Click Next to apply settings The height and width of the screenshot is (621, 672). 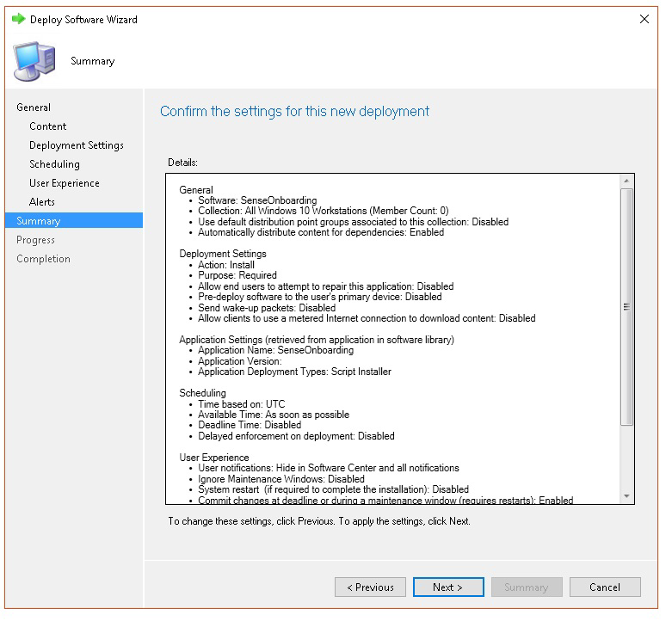[447, 587]
